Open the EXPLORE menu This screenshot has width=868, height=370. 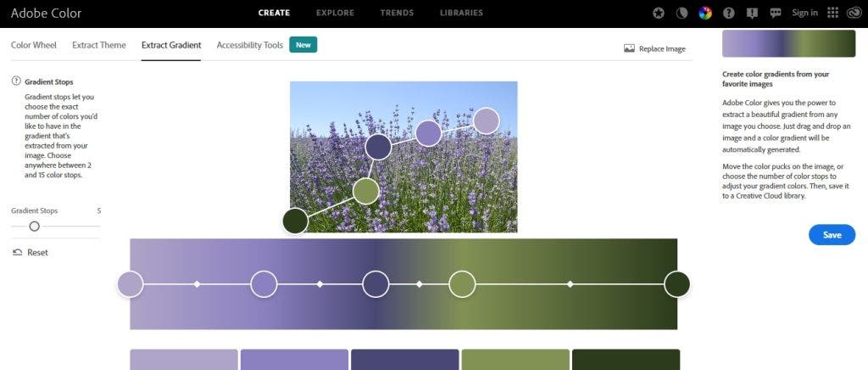pos(335,13)
